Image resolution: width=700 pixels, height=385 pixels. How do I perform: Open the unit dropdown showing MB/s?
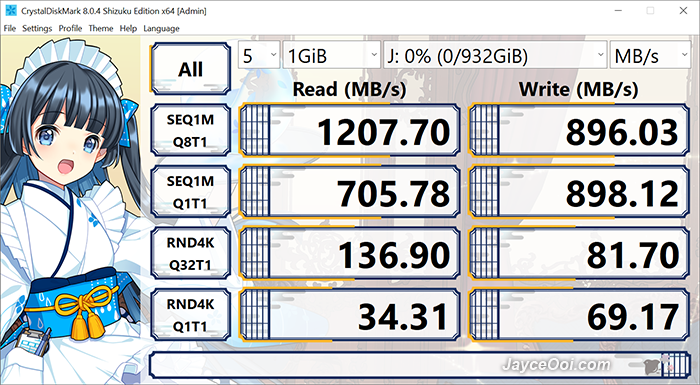click(650, 55)
